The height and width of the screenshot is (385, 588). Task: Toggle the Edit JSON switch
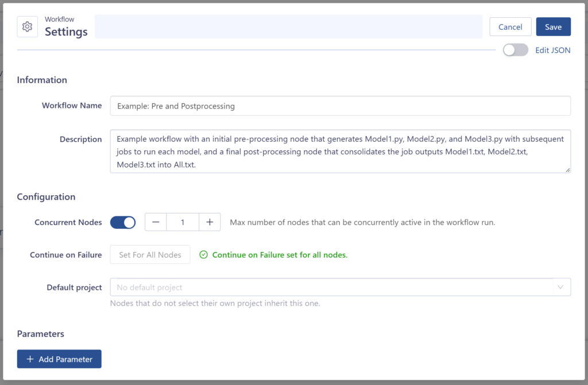515,50
